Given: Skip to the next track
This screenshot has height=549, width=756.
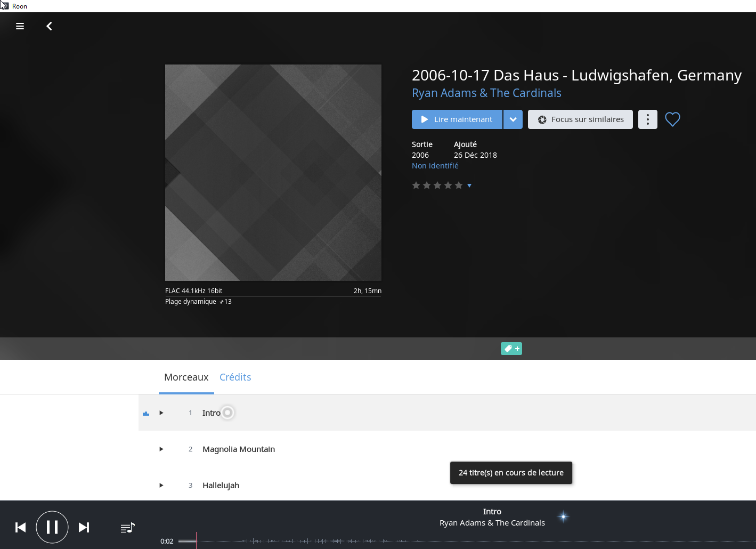Looking at the screenshot, I should pos(84,527).
